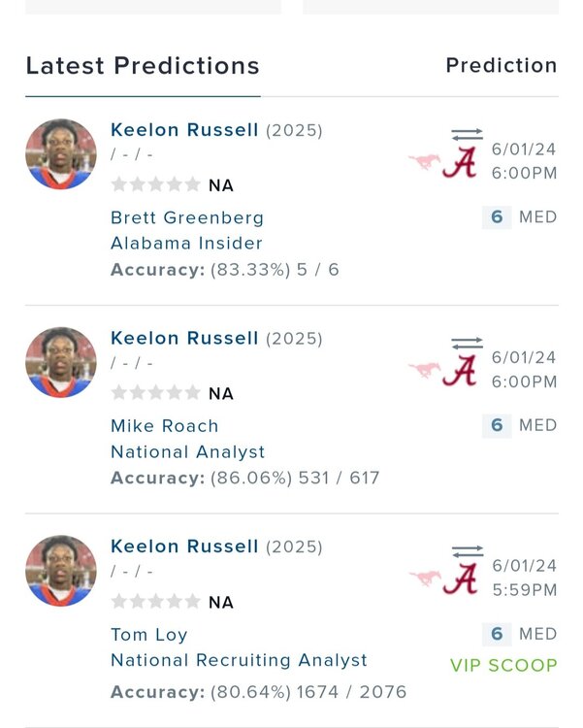Click Keelon Russell's photo in first row
The height and width of the screenshot is (728, 583).
click(61, 154)
